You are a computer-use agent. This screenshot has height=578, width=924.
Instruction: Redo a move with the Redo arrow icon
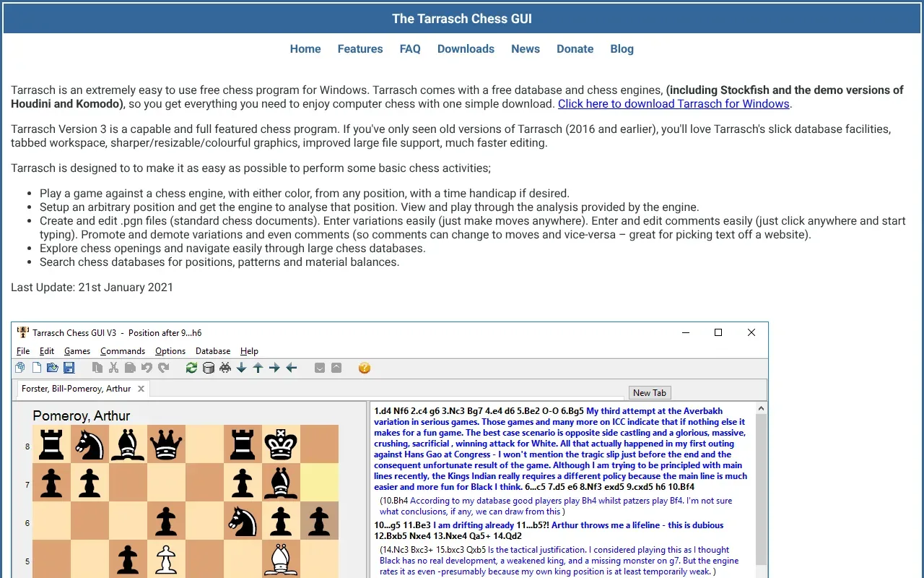(162, 367)
